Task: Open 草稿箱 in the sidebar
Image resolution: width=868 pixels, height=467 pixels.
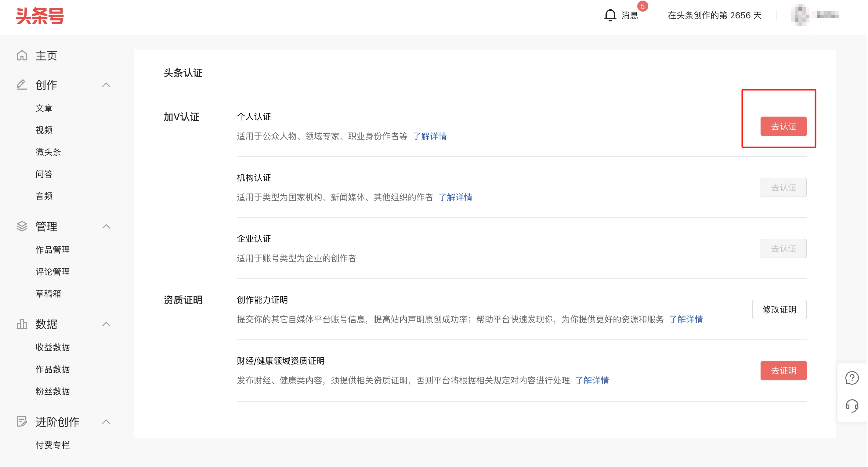Action: [x=48, y=293]
